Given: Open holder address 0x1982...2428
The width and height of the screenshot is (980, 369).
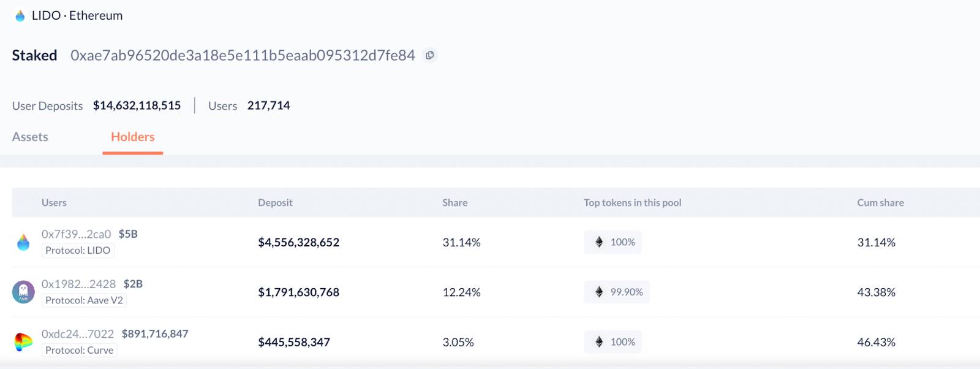Looking at the screenshot, I should [x=78, y=284].
